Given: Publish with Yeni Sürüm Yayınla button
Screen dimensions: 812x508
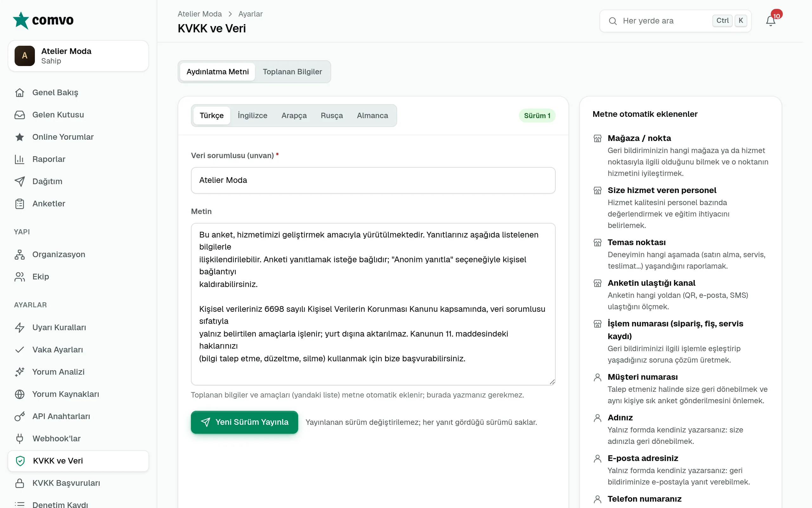Looking at the screenshot, I should click(244, 422).
